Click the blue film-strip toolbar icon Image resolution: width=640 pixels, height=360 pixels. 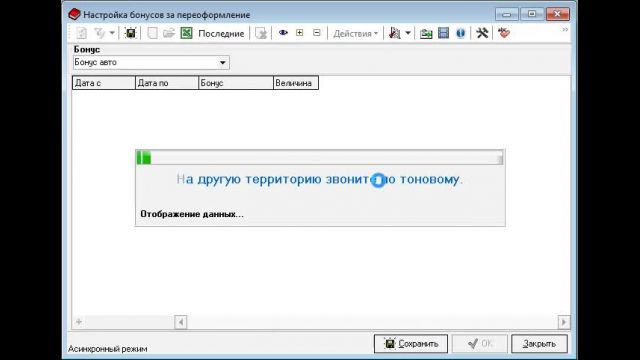click(443, 33)
